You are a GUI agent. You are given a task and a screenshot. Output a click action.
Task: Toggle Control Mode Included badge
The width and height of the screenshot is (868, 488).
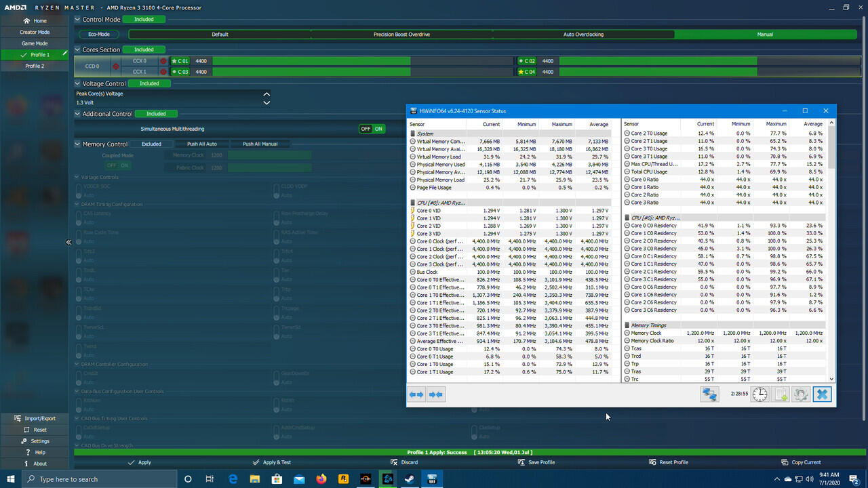coord(144,20)
